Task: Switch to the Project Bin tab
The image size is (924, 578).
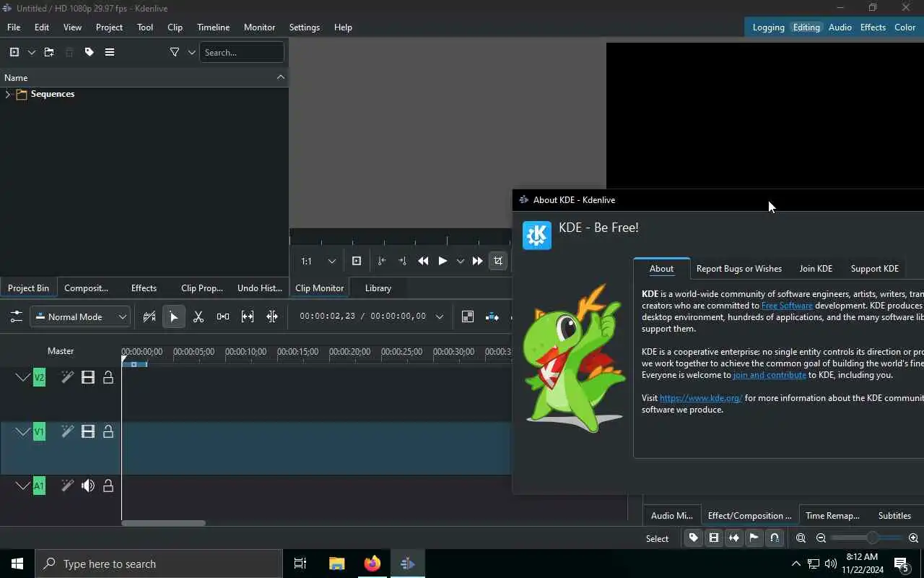Action: pyautogui.click(x=28, y=288)
